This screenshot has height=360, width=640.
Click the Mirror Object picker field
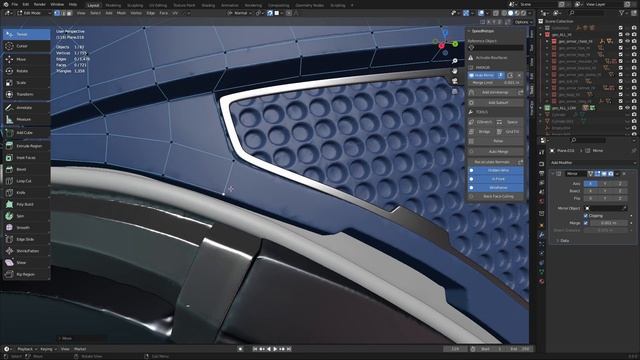tap(606, 208)
